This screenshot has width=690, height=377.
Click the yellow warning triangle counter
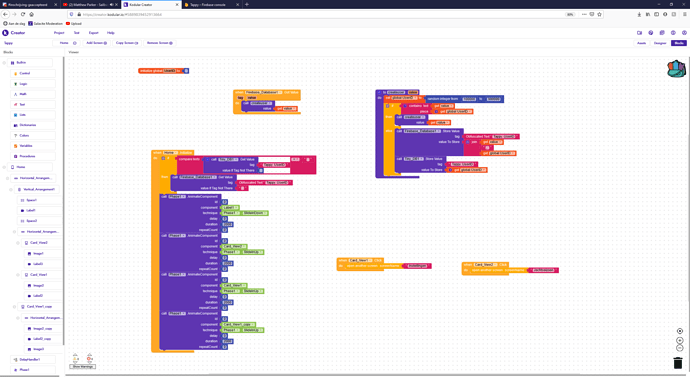click(76, 358)
